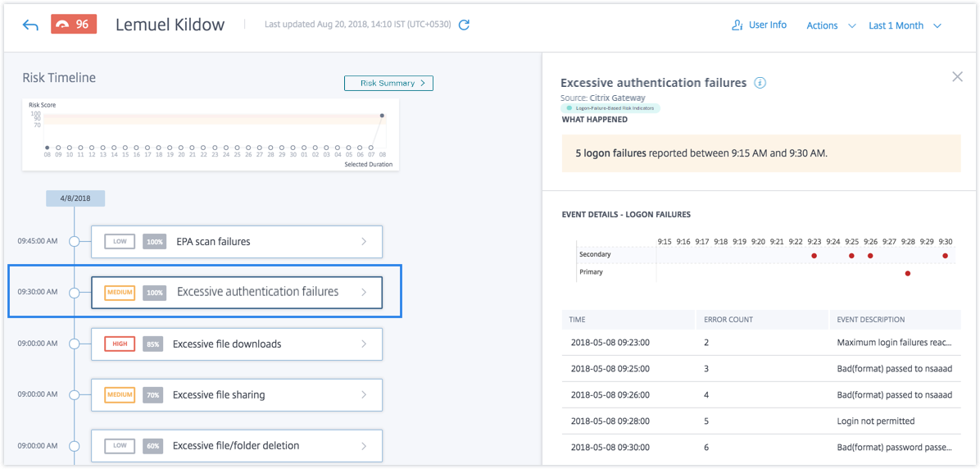Click the back arrow icon
The width and height of the screenshot is (980, 469).
click(30, 25)
